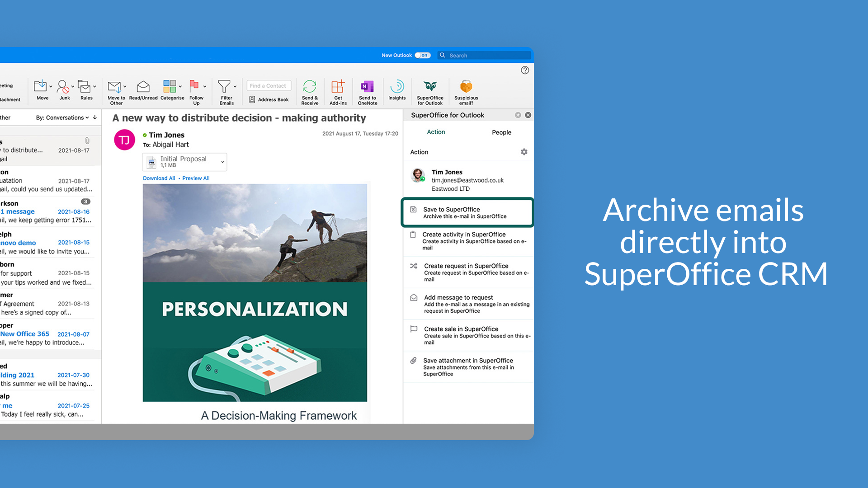Expand the Rules dropdown arrow
Image resolution: width=868 pixels, height=488 pixels.
pos(94,86)
